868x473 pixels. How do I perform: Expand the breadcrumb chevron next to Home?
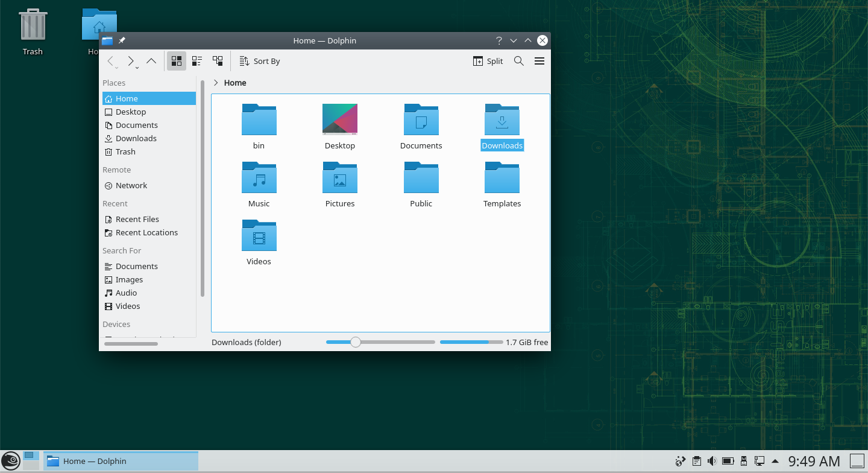pyautogui.click(x=216, y=83)
